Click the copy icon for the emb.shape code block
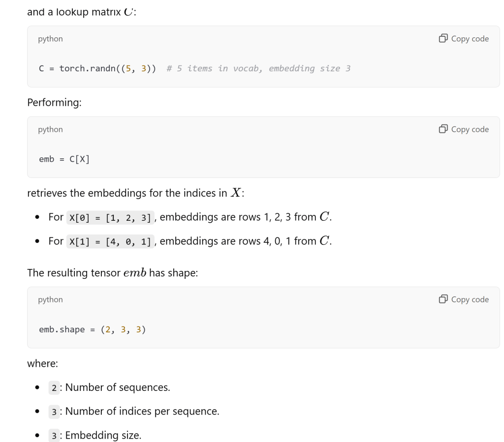 click(443, 299)
